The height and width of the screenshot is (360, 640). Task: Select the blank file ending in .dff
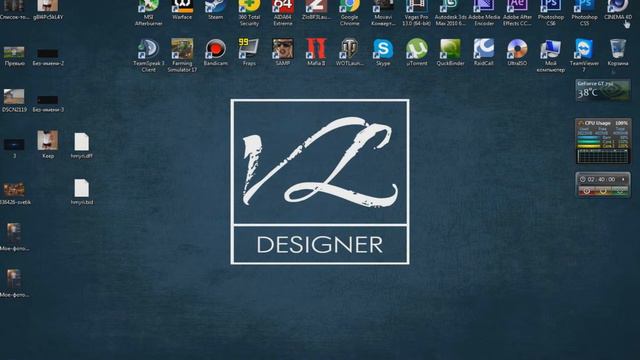(x=81, y=145)
